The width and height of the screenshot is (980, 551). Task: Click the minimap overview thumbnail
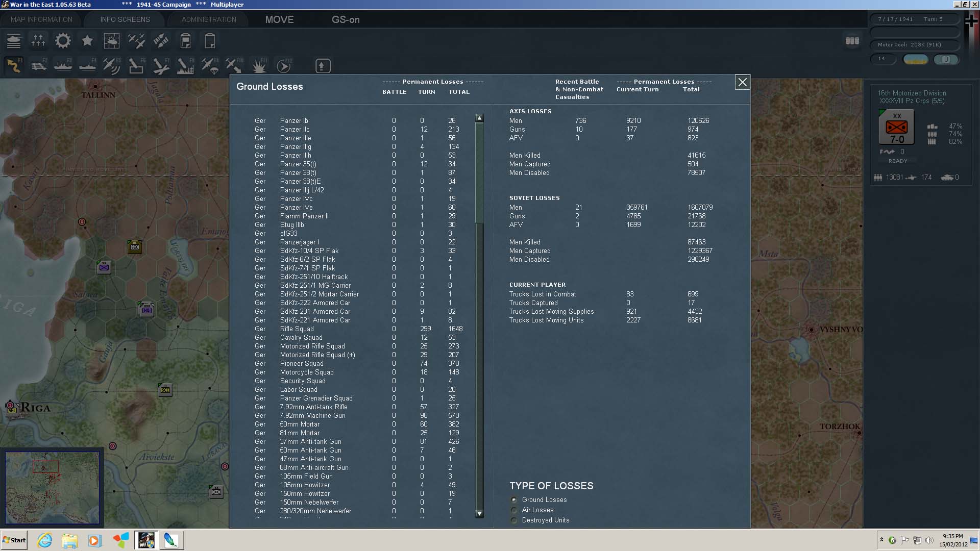[x=53, y=487]
